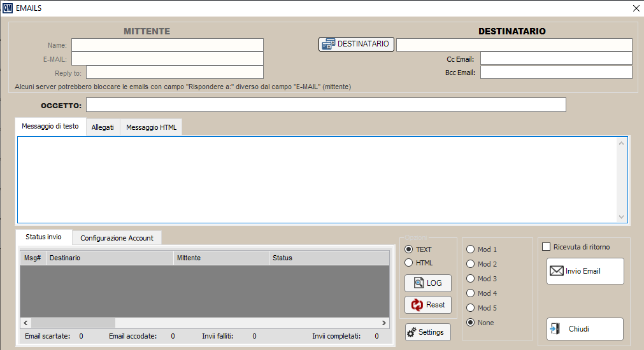Click the Destinario column header

(x=109, y=258)
